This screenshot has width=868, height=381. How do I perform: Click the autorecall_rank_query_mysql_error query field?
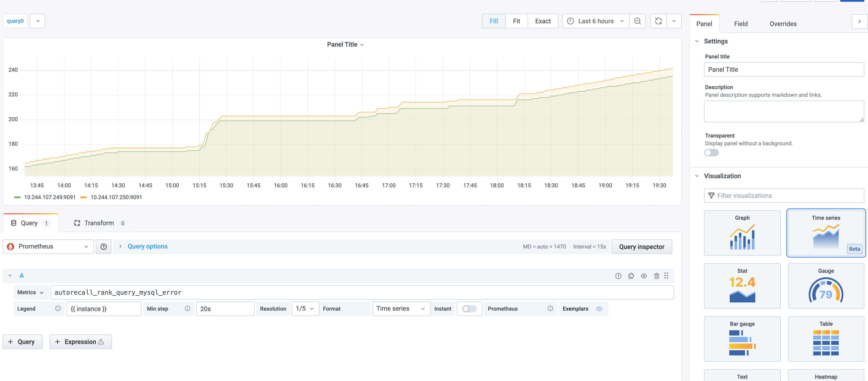point(362,292)
